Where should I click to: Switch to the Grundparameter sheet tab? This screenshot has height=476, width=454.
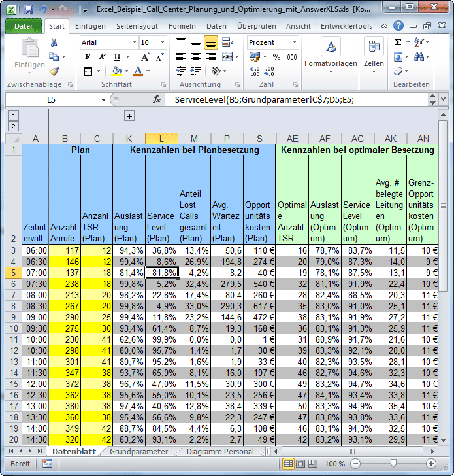point(138,451)
